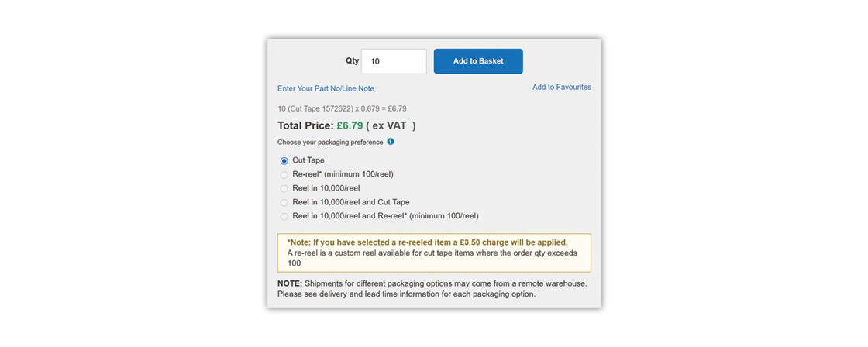Screen dimensions: 868x347
Task: Click the ex VAT text
Action: tap(391, 125)
